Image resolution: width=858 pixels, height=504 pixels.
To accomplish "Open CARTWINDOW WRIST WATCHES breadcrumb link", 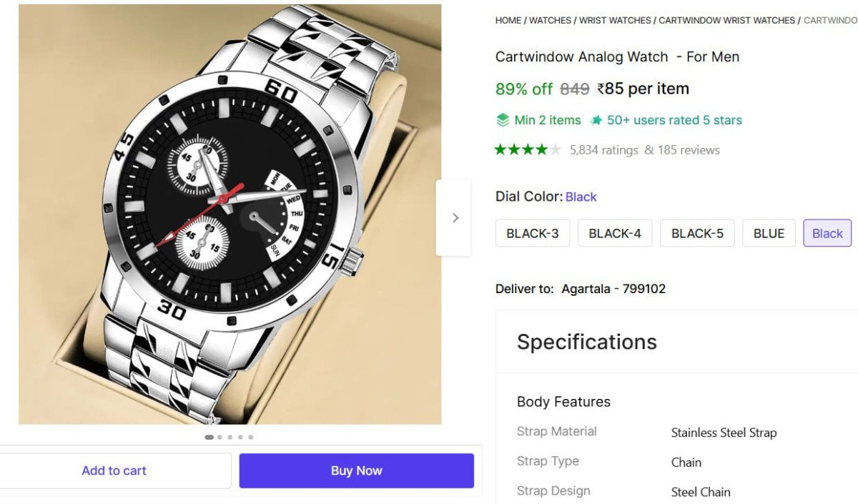I will (726, 21).
